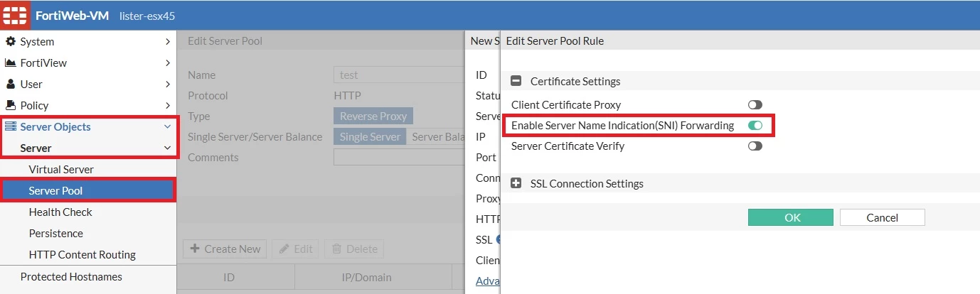Click the User person icon
Screen dimensions: 980x294
coord(11,84)
